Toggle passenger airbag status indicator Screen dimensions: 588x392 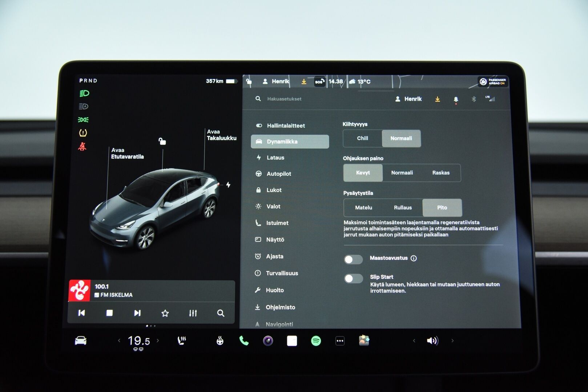pos(494,82)
